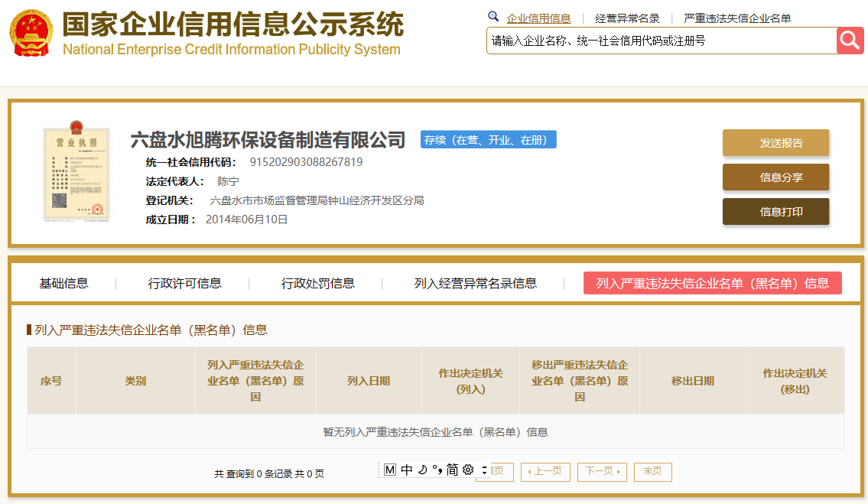Click the 发送报告 button
The image size is (868, 504).
click(x=775, y=143)
